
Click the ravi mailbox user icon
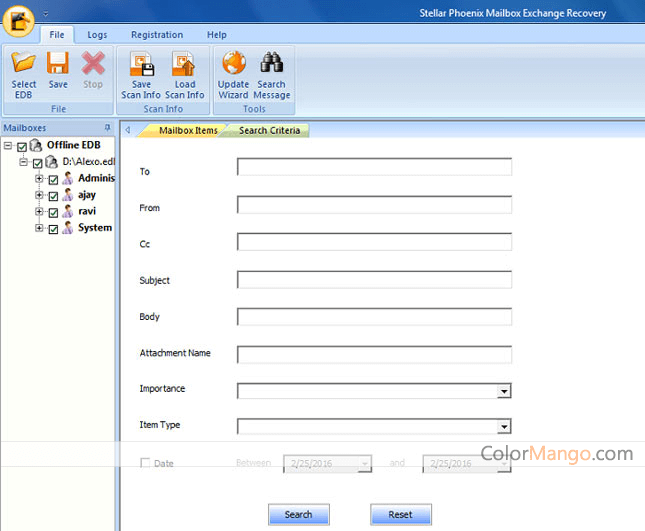coord(68,211)
